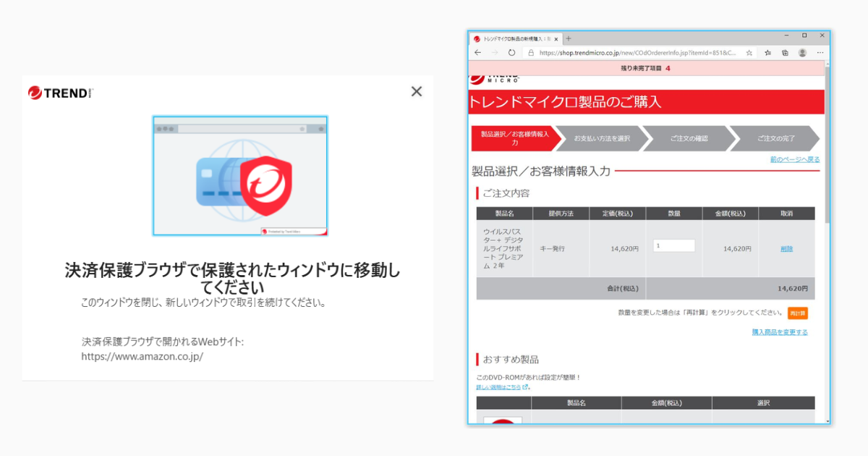
Task: Click the 取消 column header
Action: coord(787,214)
